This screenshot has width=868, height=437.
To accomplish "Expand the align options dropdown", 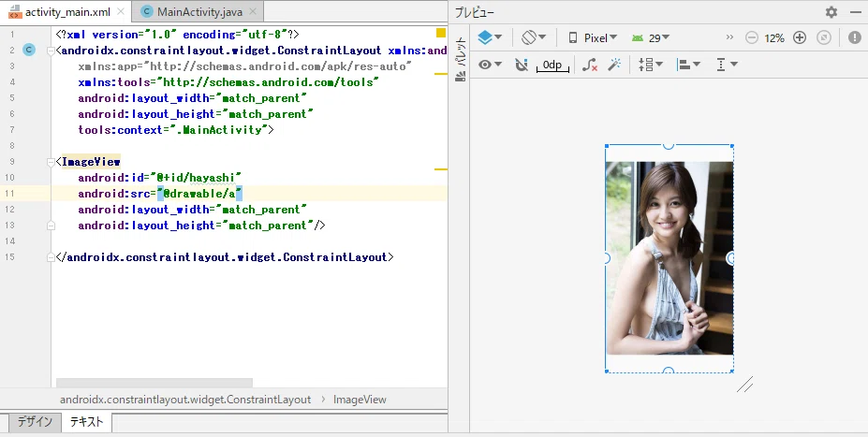I will 688,65.
